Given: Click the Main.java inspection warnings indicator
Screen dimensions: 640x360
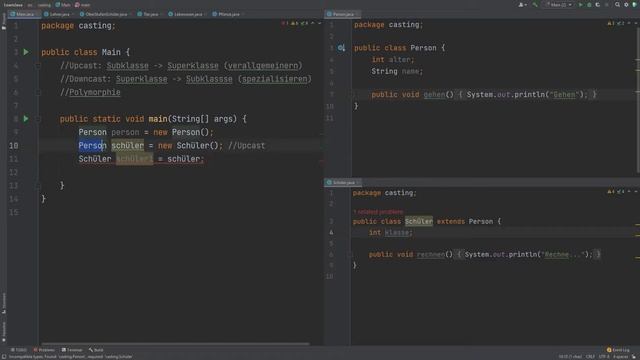Looking at the screenshot, I should (x=295, y=23).
